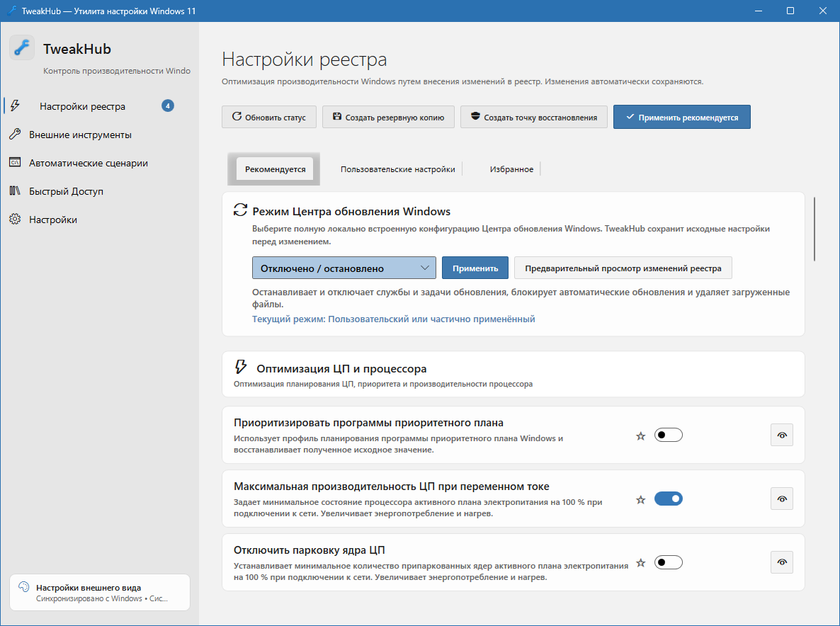This screenshot has height=626, width=840.
Task: Switch to the Избранное tab
Action: [511, 169]
